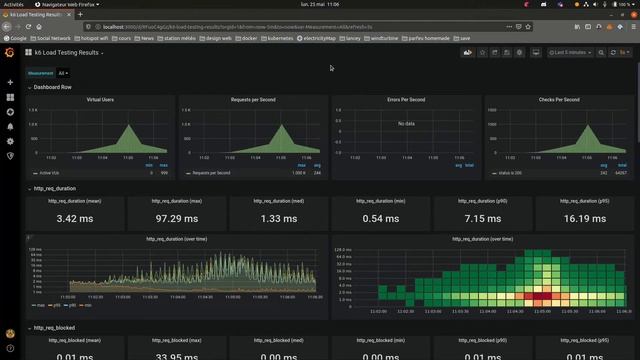Open Firefox library icon
This screenshot has height=360, width=640.
(x=577, y=27)
